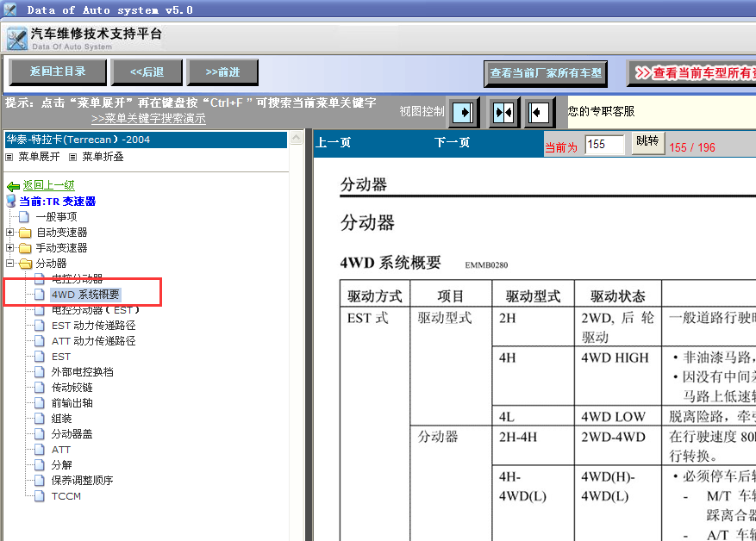
Task: Open EST 动力传递路径 item
Action: tap(94, 326)
